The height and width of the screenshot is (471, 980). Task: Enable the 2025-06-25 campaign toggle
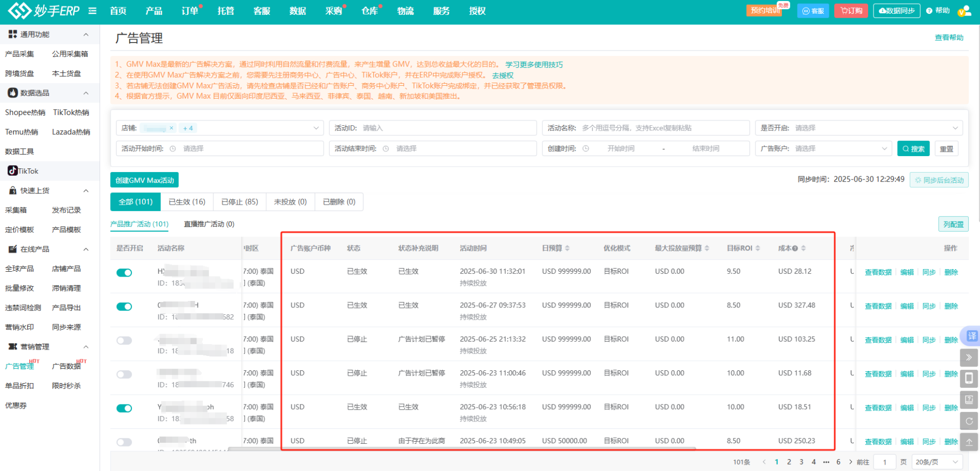124,340
